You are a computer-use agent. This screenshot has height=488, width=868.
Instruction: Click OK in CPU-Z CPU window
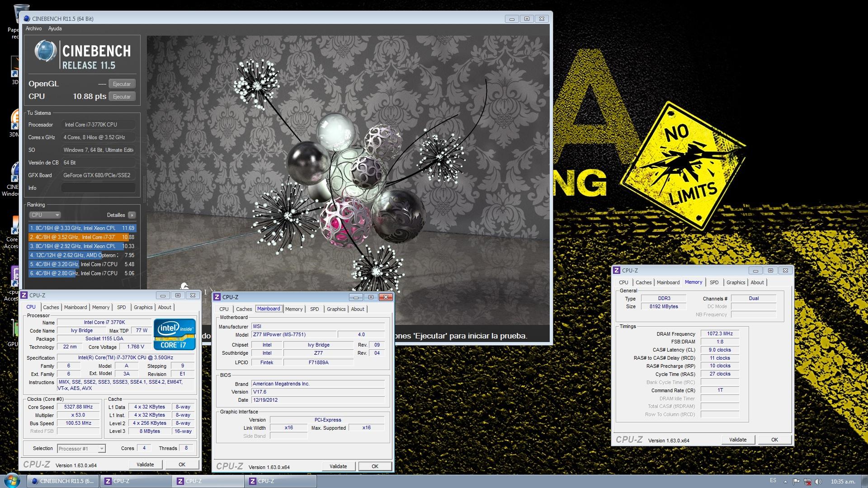click(182, 465)
